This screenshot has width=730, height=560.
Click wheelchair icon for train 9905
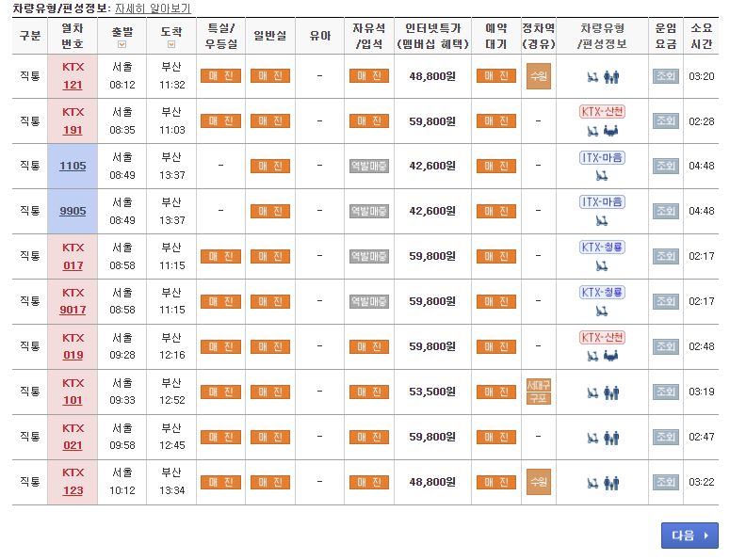[602, 221]
